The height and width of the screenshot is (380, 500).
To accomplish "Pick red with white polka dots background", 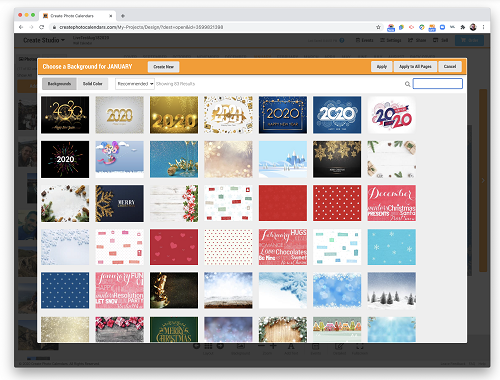I will [337, 203].
